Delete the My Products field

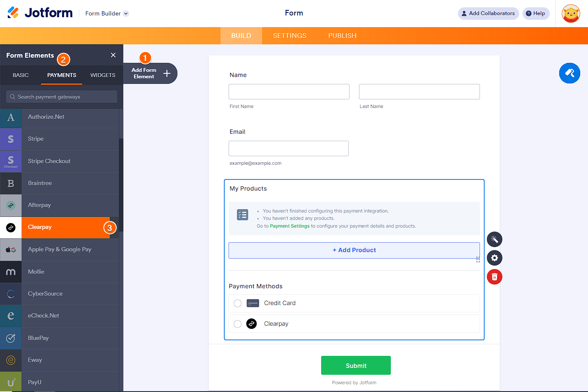[x=495, y=277]
